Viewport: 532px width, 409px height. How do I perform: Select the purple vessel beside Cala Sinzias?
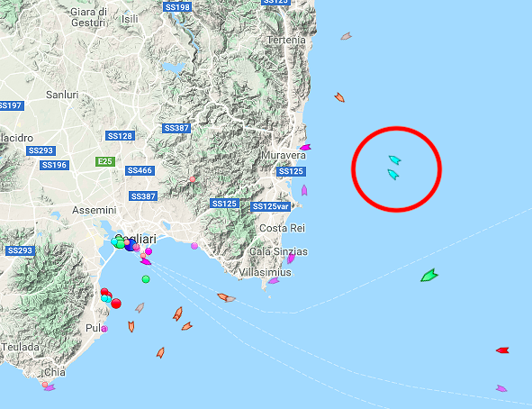click(291, 259)
